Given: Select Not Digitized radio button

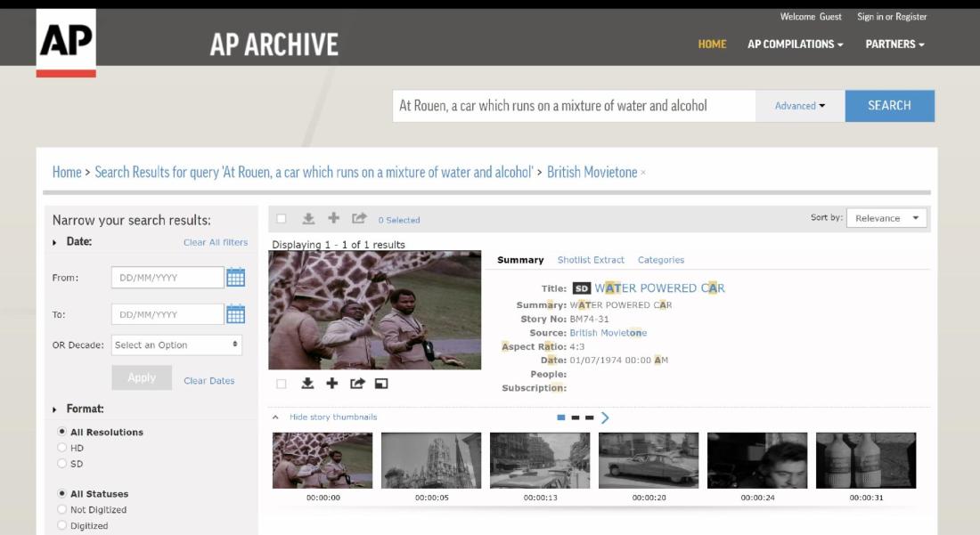Looking at the screenshot, I should [x=61, y=509].
